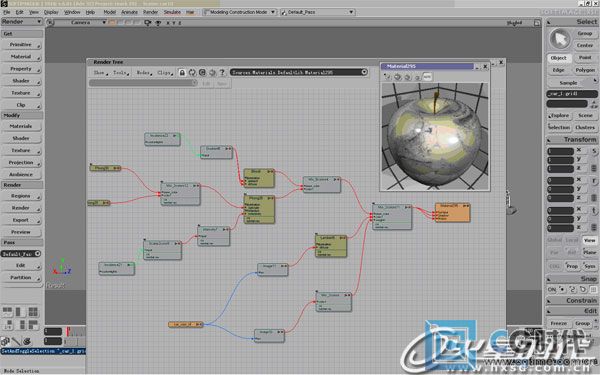Click the first icon in Material295 preview toolbar
The width and height of the screenshot is (600, 375).
388,77
